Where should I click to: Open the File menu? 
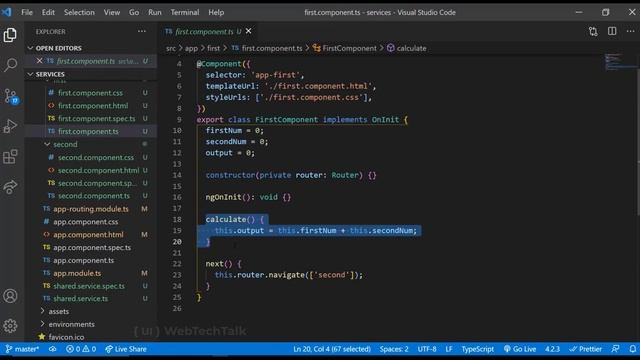click(27, 12)
